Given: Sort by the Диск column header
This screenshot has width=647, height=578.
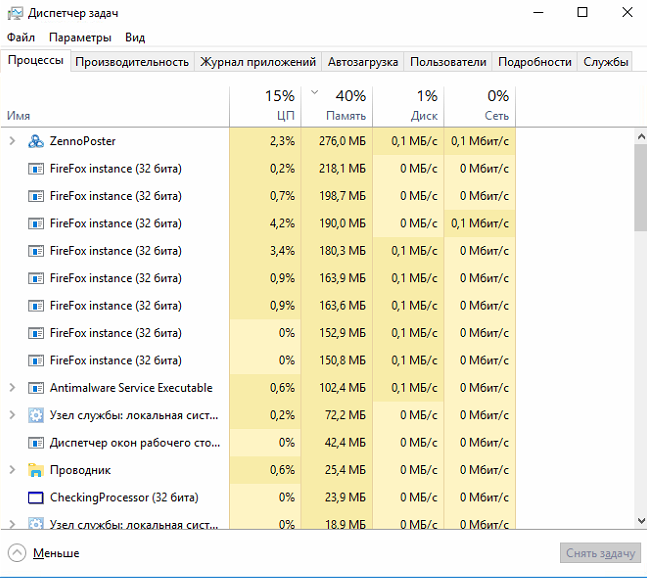Looking at the screenshot, I should (408, 106).
